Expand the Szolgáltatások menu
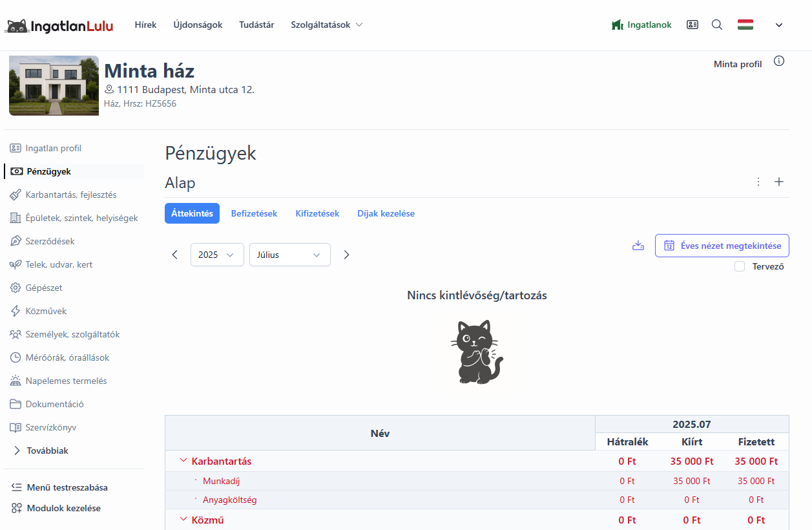 coord(327,25)
